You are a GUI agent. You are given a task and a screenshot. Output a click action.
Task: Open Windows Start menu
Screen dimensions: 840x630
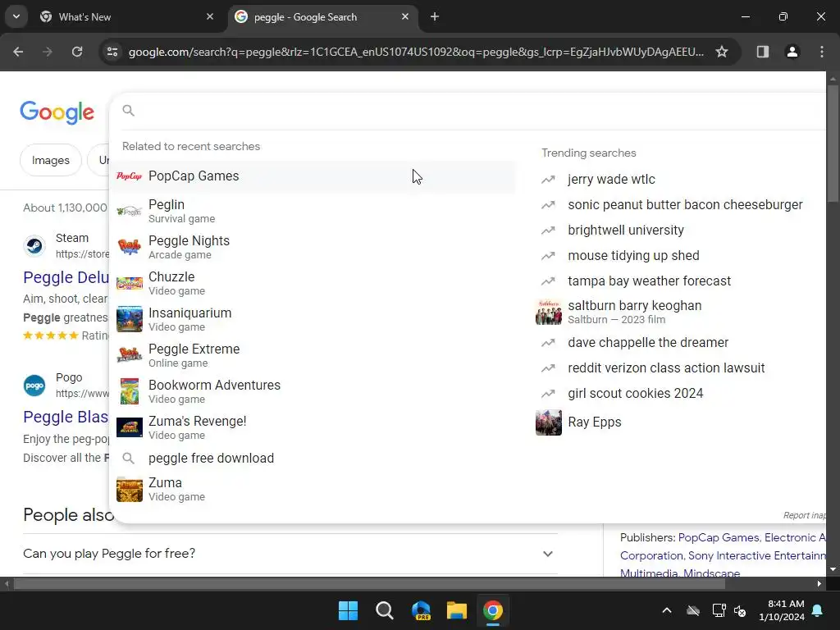coord(348,610)
